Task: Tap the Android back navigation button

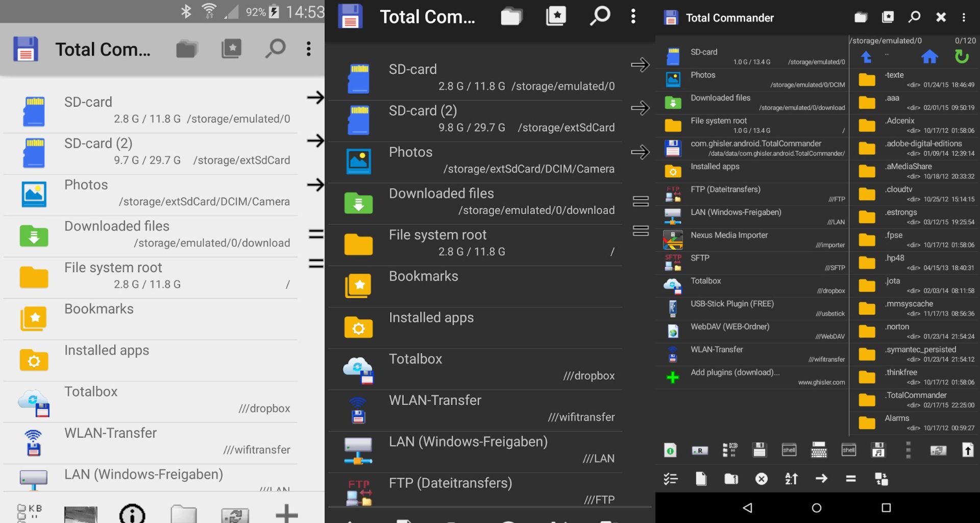Action: (x=748, y=508)
